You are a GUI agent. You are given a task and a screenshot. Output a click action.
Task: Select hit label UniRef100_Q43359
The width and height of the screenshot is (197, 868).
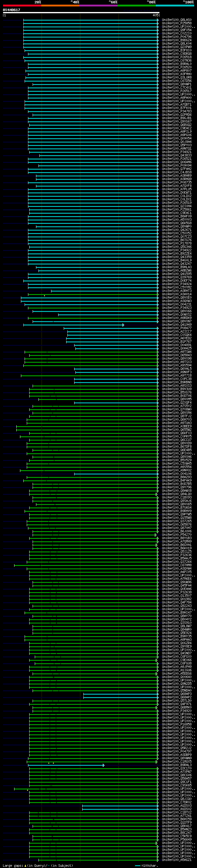click(x=177, y=257)
